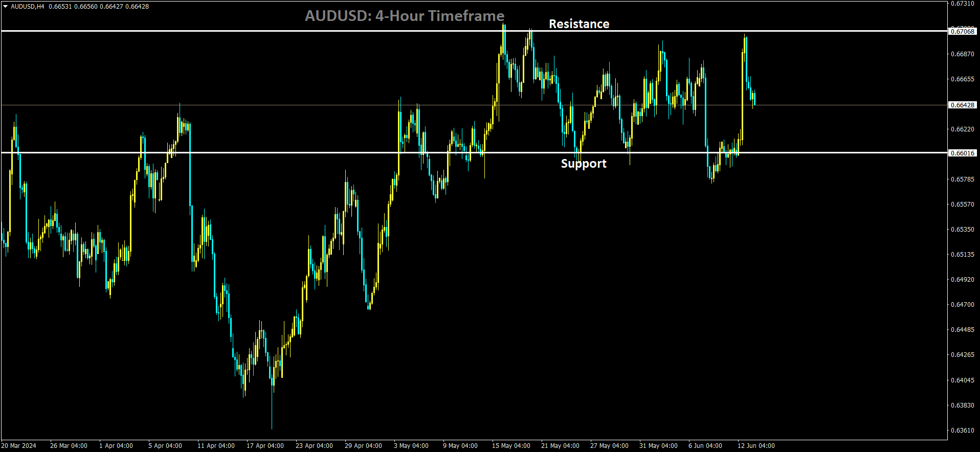Click the 0.64265 price scale value
The height and width of the screenshot is (452, 980).
pos(962,355)
